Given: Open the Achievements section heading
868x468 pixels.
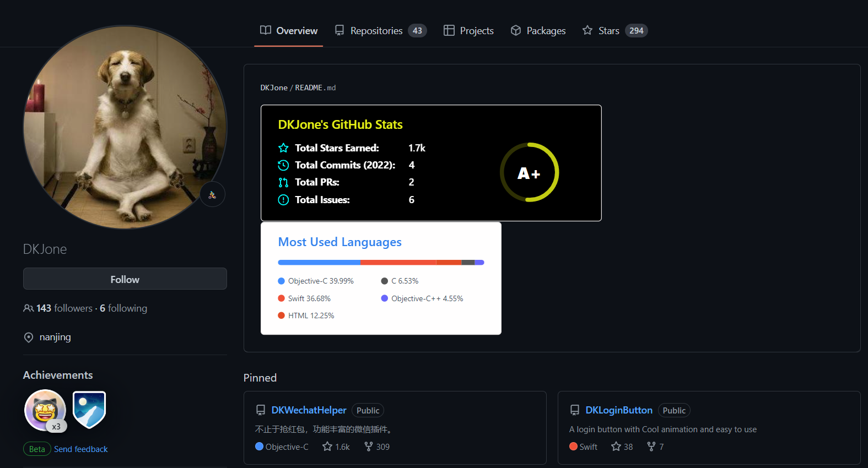Looking at the screenshot, I should (58, 375).
